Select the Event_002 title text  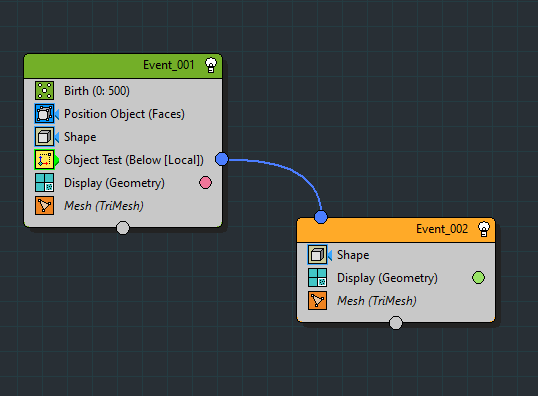pos(442,229)
